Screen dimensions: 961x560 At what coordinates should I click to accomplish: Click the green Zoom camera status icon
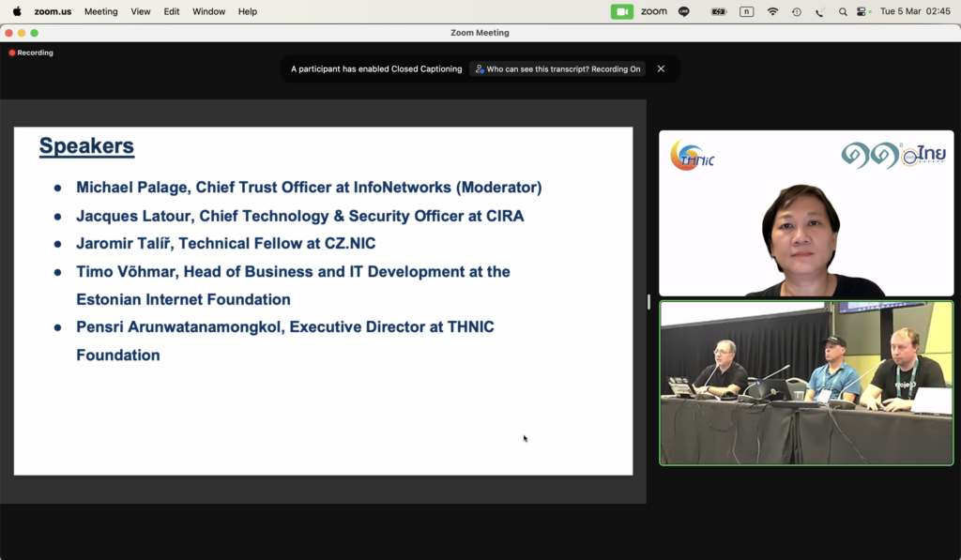(622, 11)
